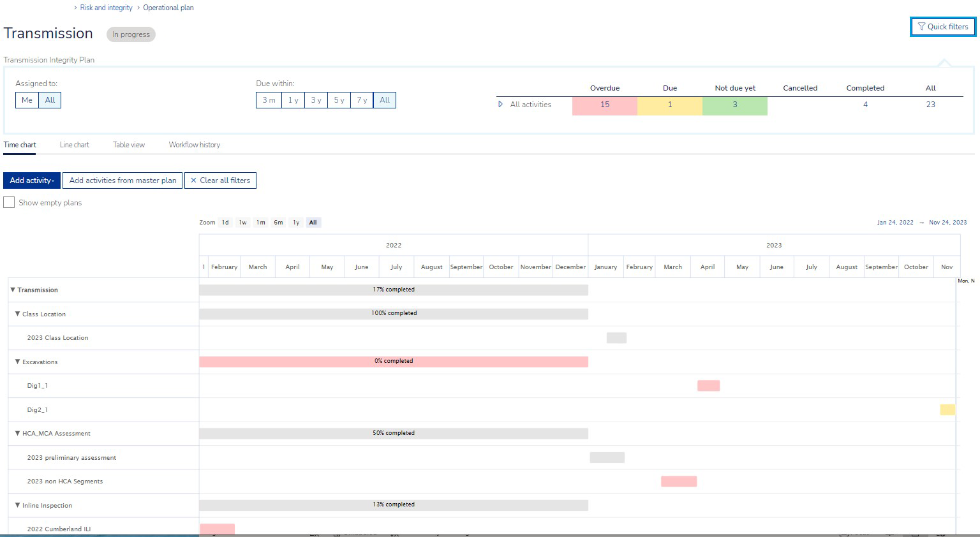Collapse the filter panel with the chevron icon
Image resolution: width=980 pixels, height=537 pixels.
tap(944, 63)
